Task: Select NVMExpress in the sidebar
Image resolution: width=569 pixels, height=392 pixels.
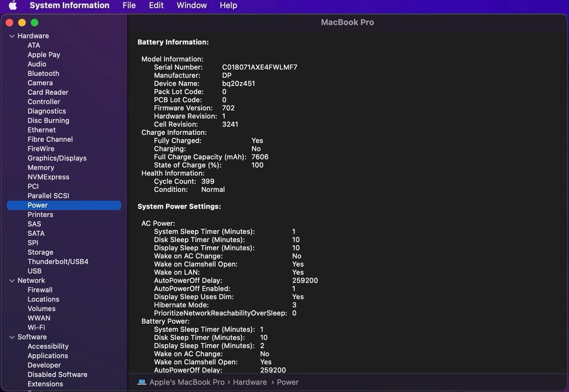Action: [48, 177]
